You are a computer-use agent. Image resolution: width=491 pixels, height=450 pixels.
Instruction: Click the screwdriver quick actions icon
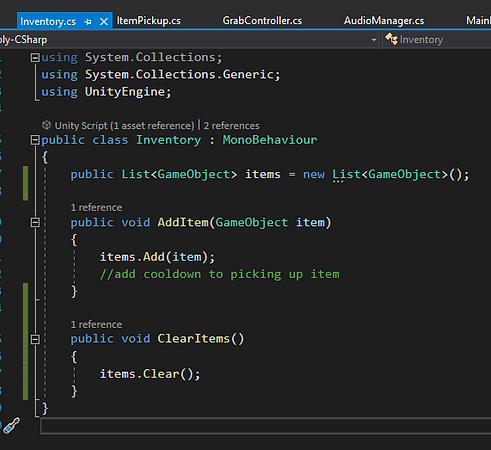(12, 426)
